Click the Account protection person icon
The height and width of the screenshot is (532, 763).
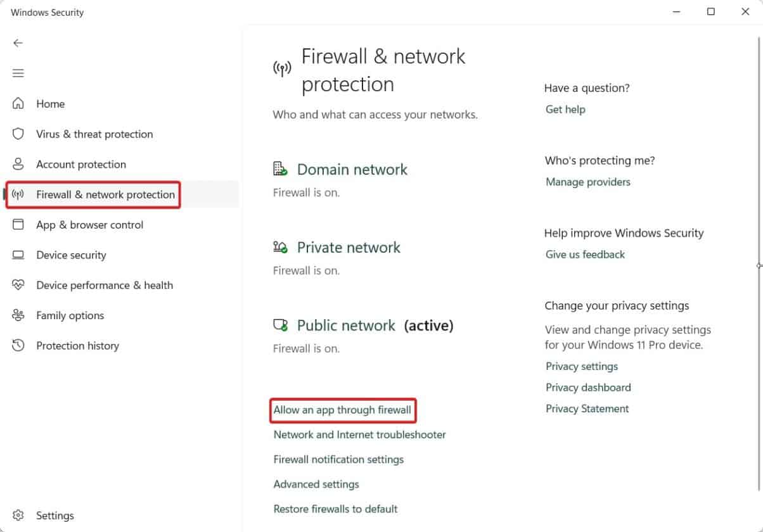18,165
